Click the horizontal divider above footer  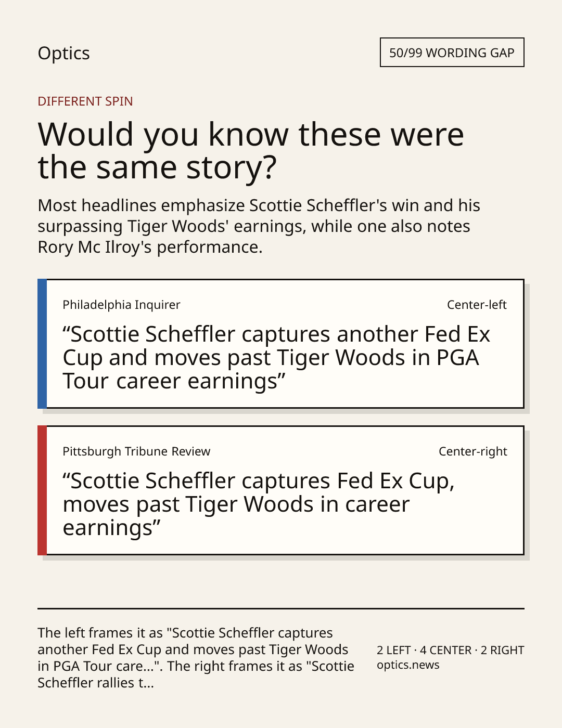click(281, 608)
